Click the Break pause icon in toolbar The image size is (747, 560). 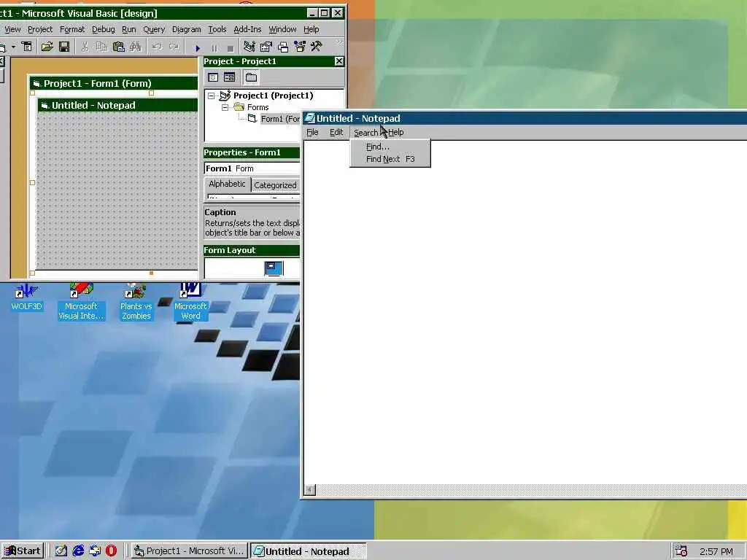[x=214, y=47]
